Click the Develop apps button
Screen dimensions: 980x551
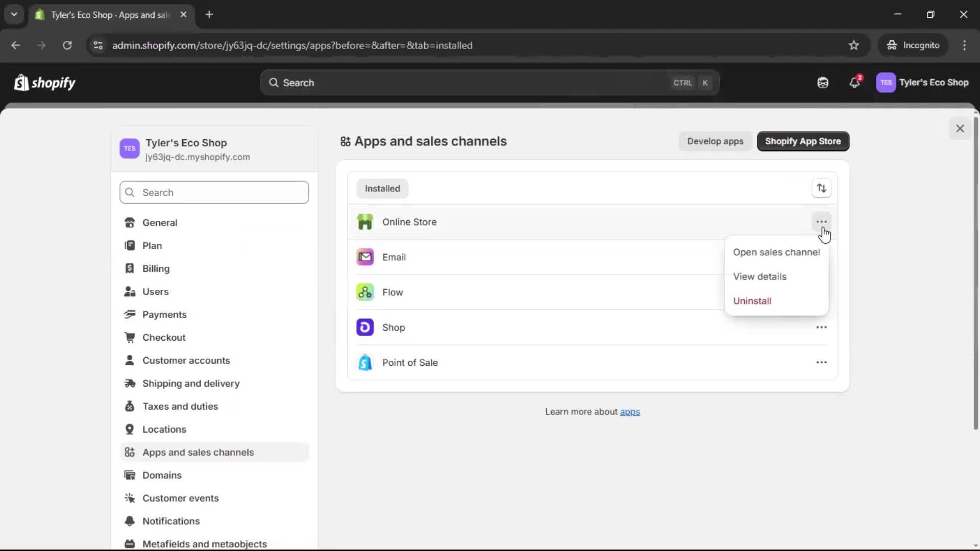click(x=715, y=141)
